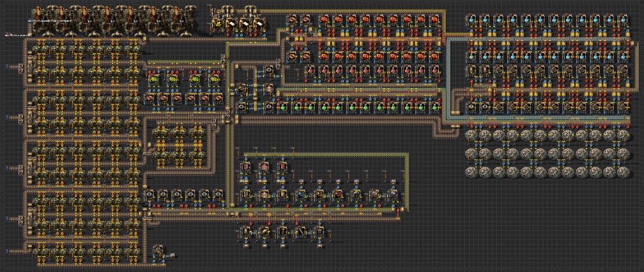This screenshot has height=272, width=644.
Task: Select the blue-icon assembler in mall row
Action: [x=301, y=194]
